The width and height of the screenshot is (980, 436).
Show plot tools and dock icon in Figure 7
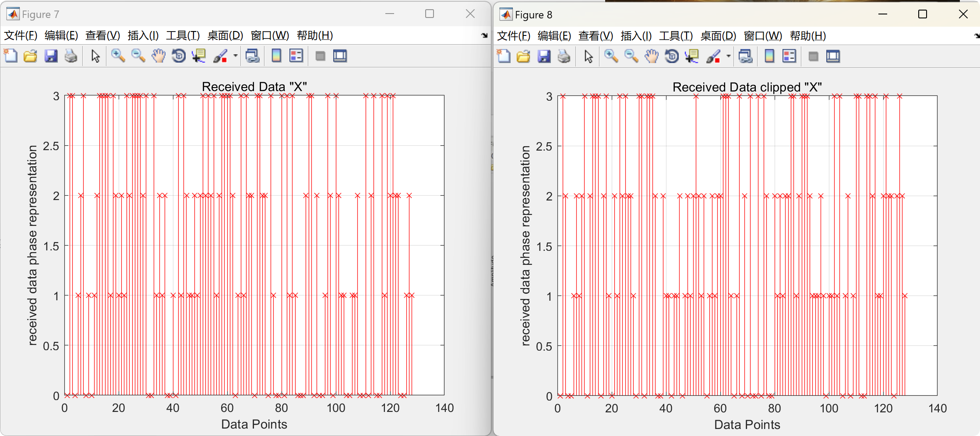[340, 56]
